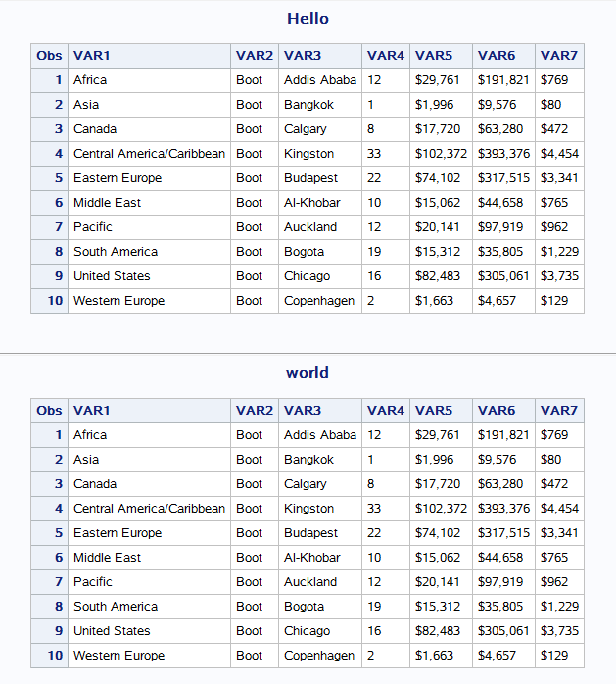Click "$305,061" in the world table
Image resolution: width=616 pixels, height=684 pixels.
(x=503, y=630)
